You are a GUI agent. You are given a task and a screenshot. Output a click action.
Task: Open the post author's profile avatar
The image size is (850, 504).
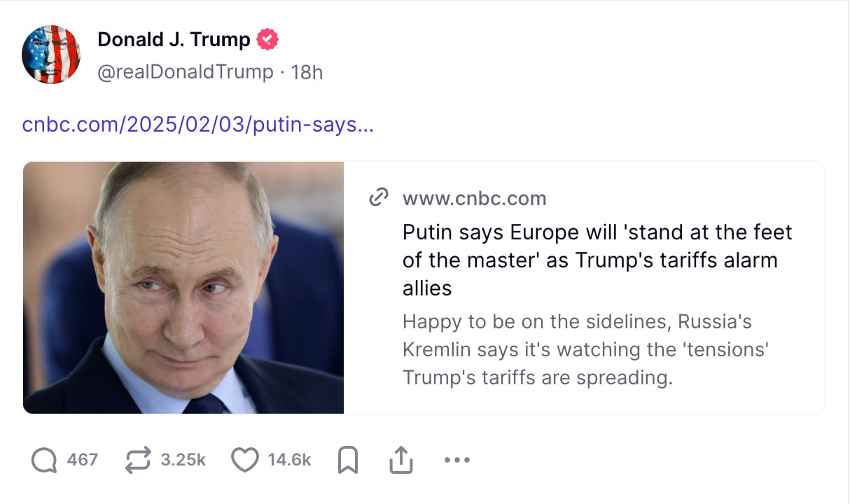[x=51, y=55]
